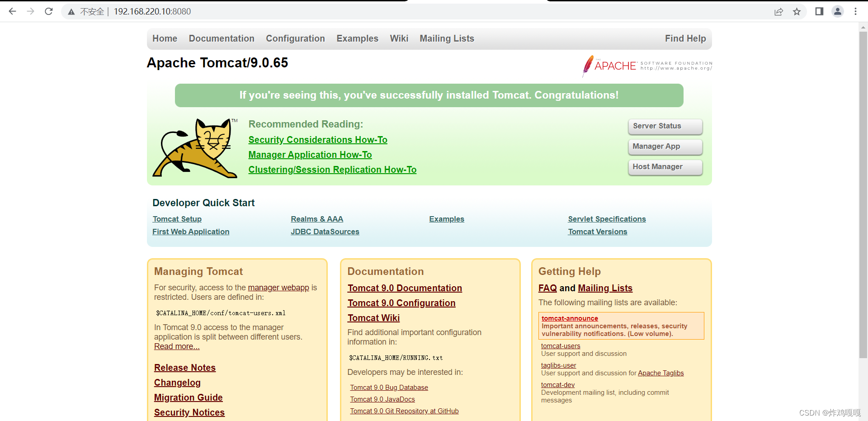The height and width of the screenshot is (421, 868).
Task: Open the Home navigation item
Action: (165, 38)
